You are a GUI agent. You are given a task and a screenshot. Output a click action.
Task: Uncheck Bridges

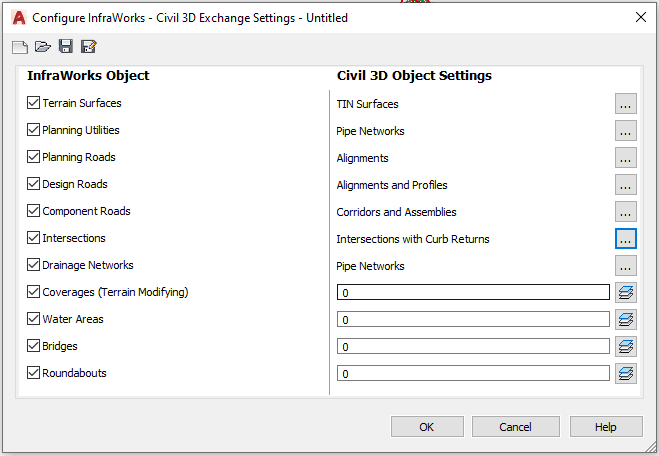pyautogui.click(x=33, y=345)
